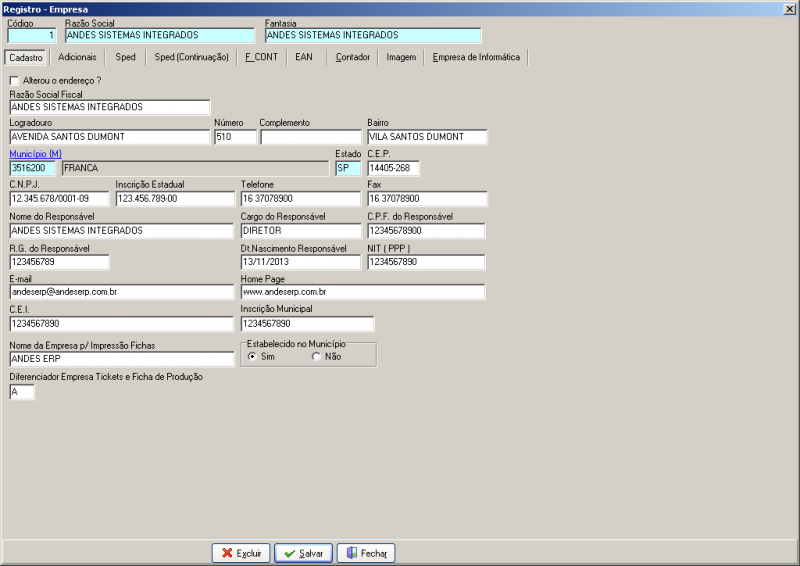Click the C.P.F. do Responsável field

click(426, 231)
